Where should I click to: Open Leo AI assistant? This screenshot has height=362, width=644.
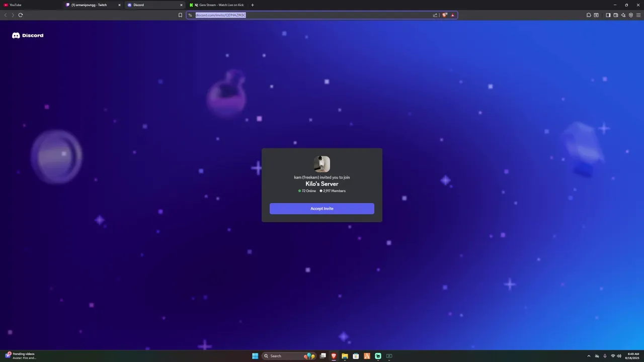[x=623, y=15]
